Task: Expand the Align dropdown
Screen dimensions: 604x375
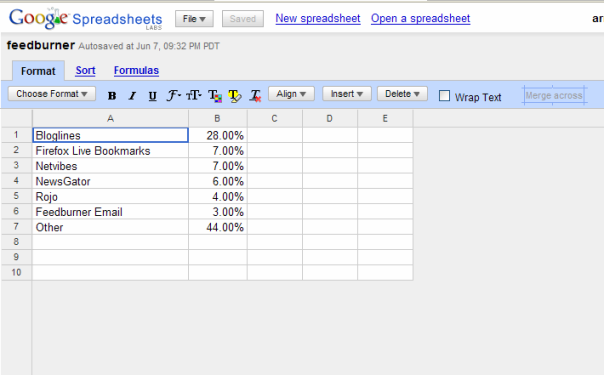Action: click(x=291, y=94)
